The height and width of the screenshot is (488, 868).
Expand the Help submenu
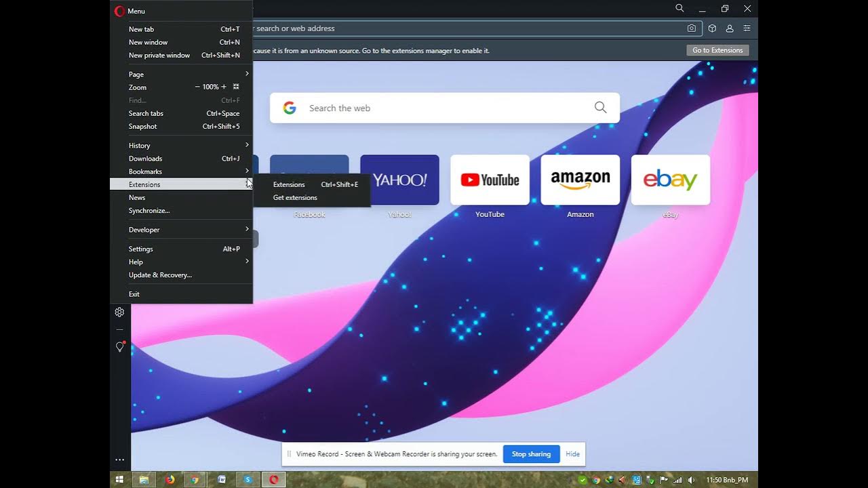coord(181,262)
